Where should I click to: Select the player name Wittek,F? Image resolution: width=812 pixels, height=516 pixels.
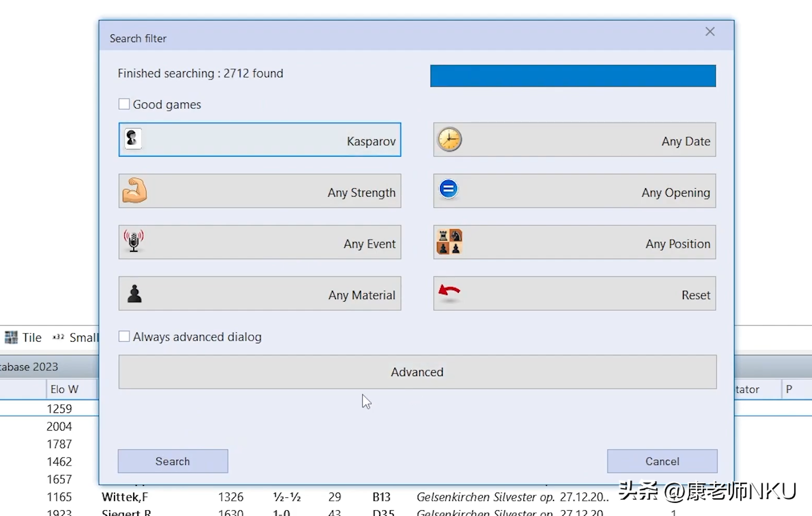[125, 497]
